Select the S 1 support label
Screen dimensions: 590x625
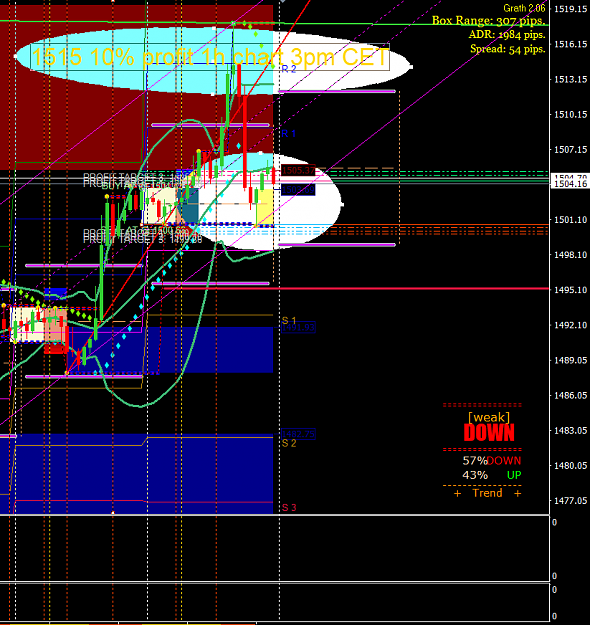(x=289, y=320)
